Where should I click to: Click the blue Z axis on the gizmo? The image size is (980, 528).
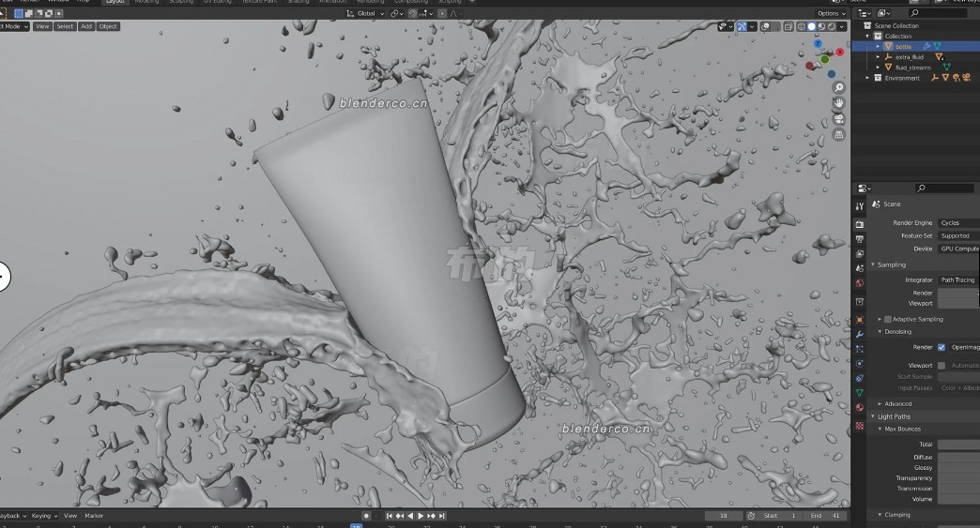pos(819,44)
